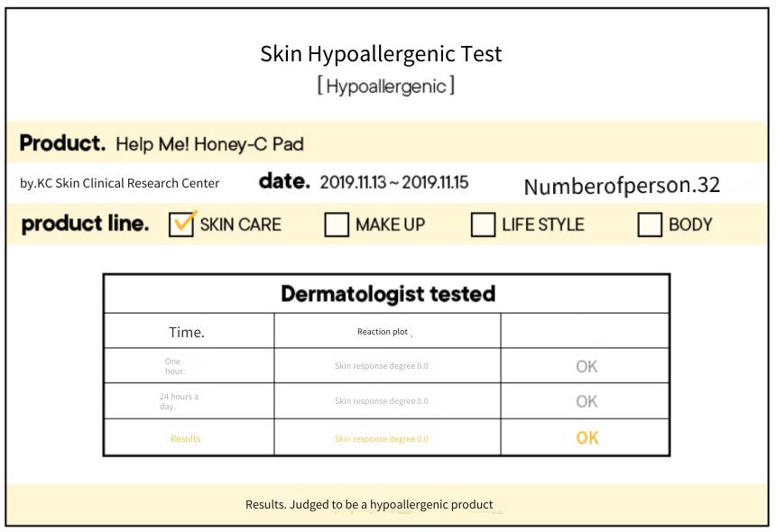Click yellow 'Skin response degree 0.0' in Results row
The image size is (776, 532).
(x=381, y=439)
